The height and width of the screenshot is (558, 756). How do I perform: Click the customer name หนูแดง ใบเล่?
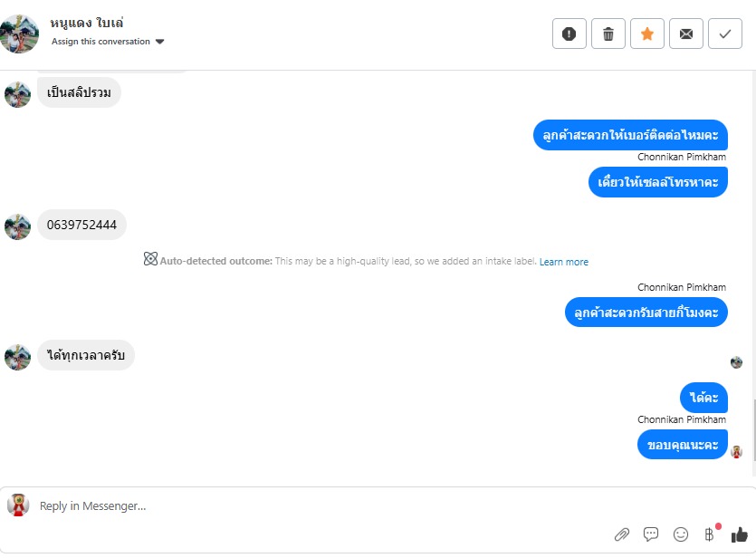point(87,23)
